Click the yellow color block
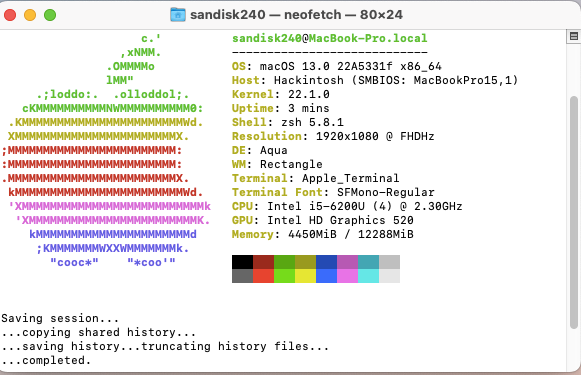 305,276
